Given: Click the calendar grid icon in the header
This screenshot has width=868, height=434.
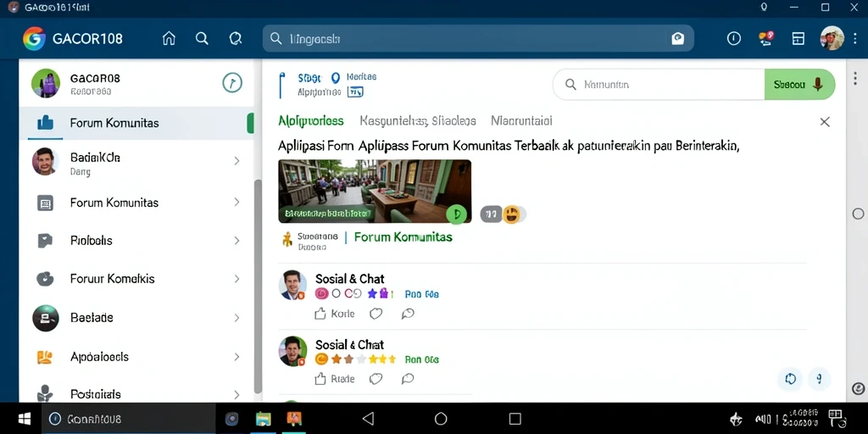Looking at the screenshot, I should tap(798, 38).
